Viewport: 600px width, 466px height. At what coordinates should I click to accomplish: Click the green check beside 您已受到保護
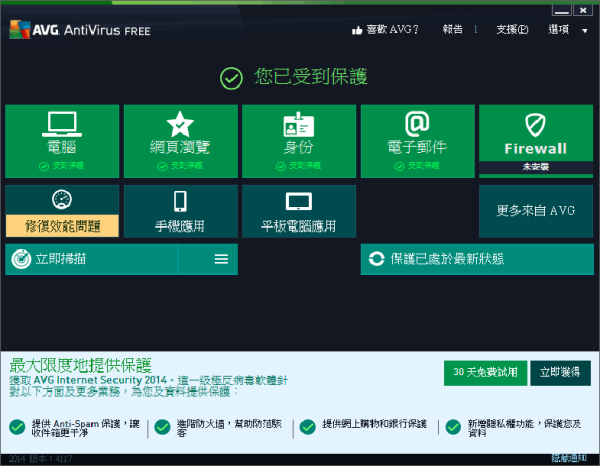point(231,78)
